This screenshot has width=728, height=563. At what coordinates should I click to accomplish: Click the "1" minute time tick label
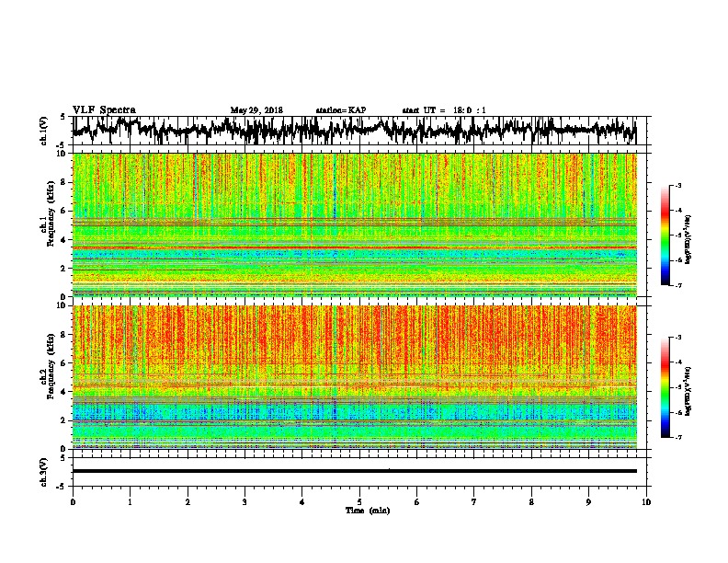tap(130, 502)
